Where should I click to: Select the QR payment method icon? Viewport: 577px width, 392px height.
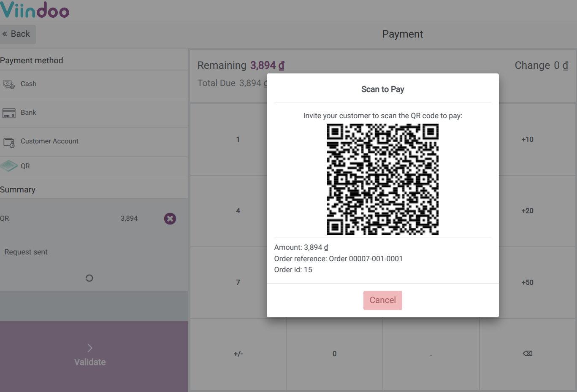pyautogui.click(x=9, y=165)
